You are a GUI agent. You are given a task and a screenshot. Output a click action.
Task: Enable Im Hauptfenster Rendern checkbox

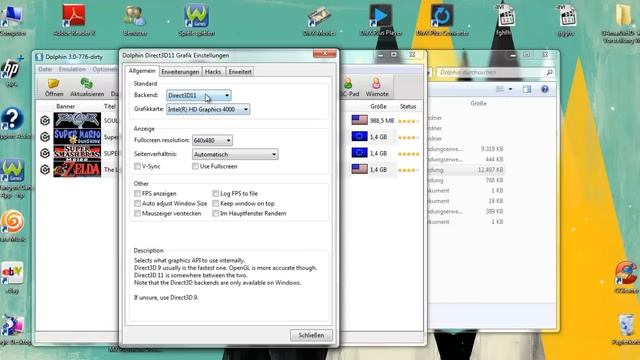[216, 213]
